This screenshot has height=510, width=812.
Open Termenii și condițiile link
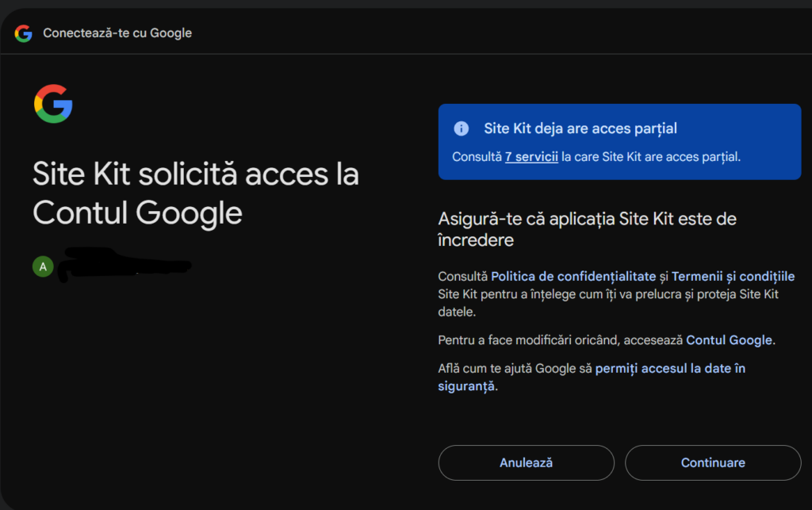coord(733,277)
